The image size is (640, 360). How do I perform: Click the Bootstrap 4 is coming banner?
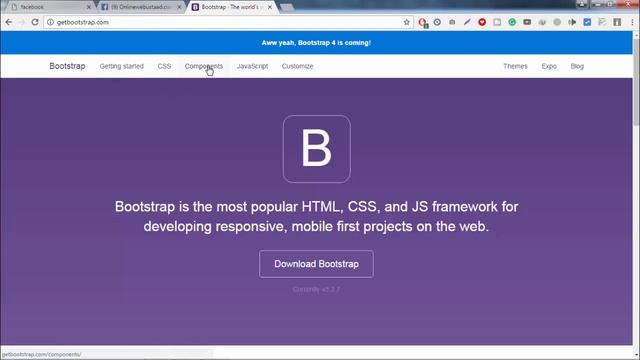pyautogui.click(x=316, y=43)
